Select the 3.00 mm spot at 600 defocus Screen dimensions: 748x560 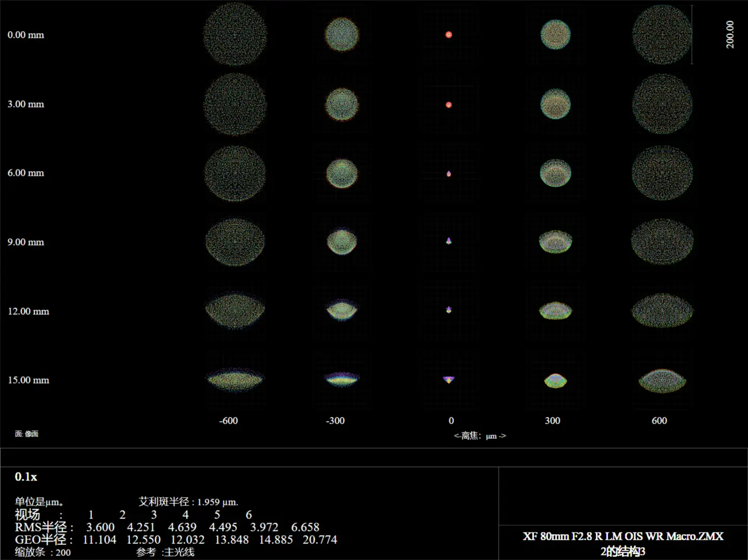pyautogui.click(x=662, y=104)
